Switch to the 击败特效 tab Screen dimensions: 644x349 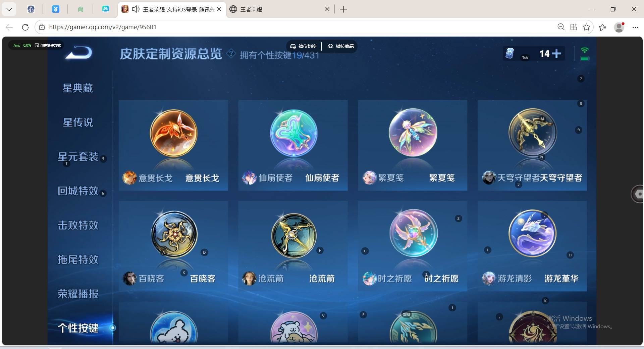[x=78, y=225]
